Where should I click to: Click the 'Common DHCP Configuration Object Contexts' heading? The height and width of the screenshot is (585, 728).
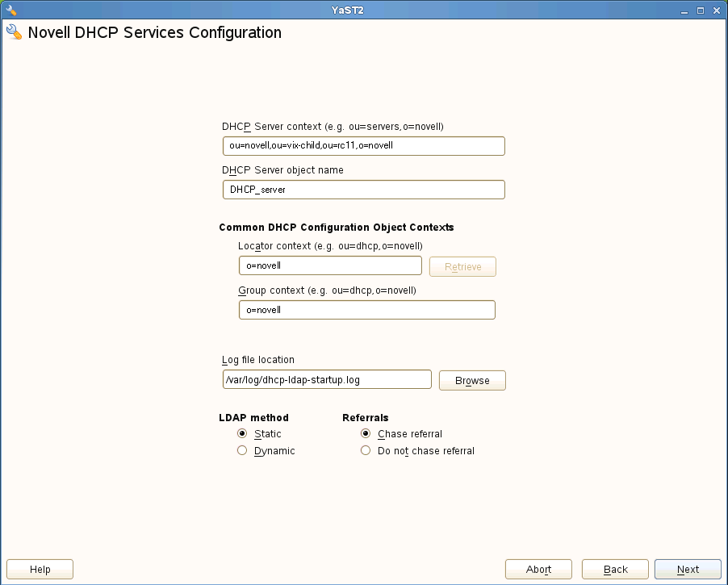(x=336, y=227)
